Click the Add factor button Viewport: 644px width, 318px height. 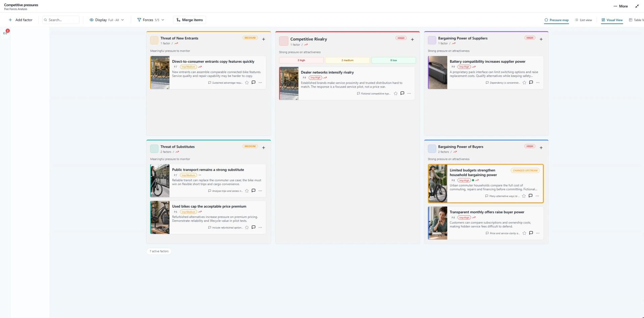coord(20,20)
